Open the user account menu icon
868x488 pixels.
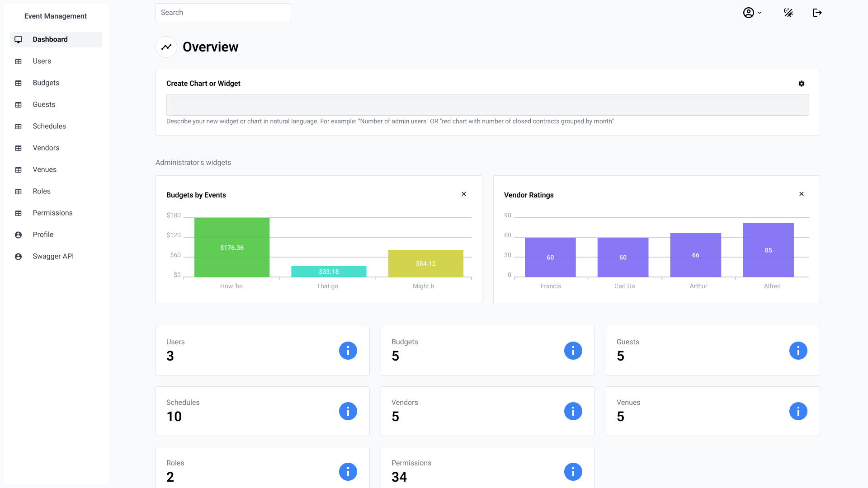tap(749, 12)
